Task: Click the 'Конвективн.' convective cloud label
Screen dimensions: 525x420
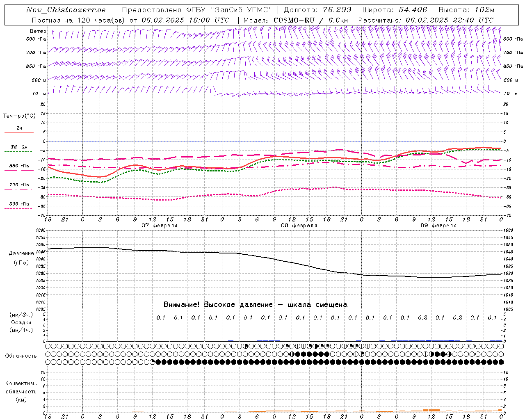Action: 21,383
